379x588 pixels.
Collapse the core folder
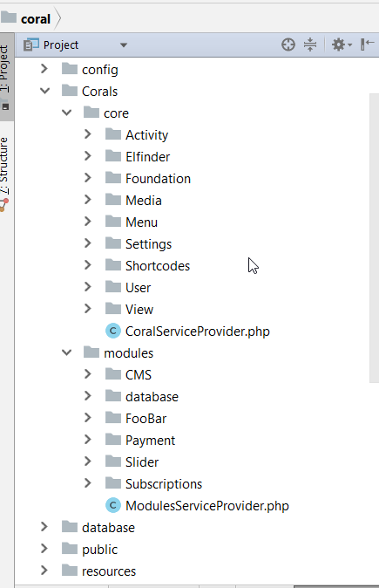(67, 113)
